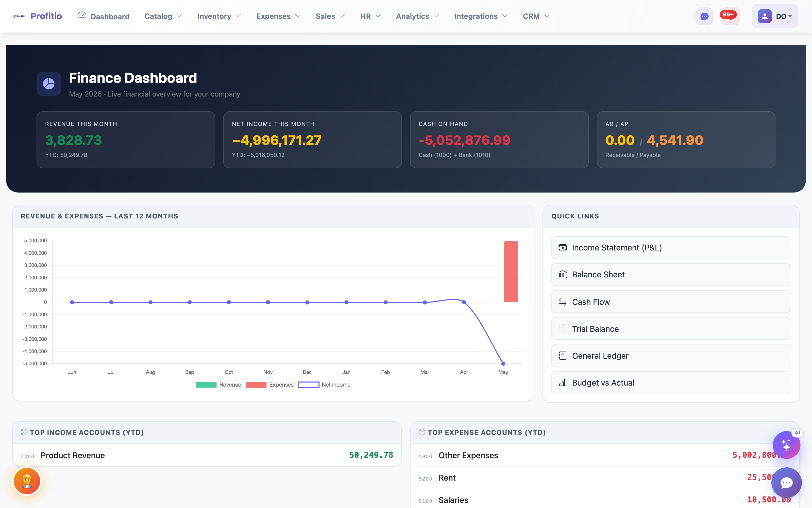Open the DO user account dropdown
The width and height of the screenshot is (812, 508).
pyautogui.click(x=774, y=16)
